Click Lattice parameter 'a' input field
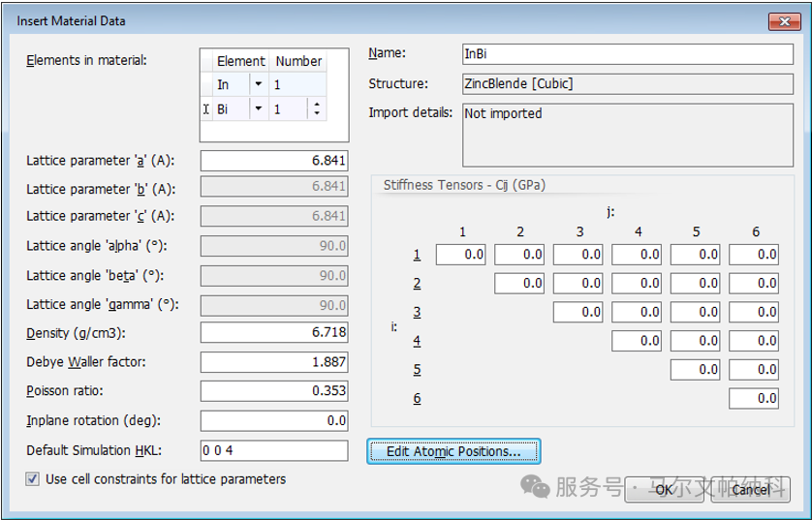The image size is (812, 520). [274, 161]
